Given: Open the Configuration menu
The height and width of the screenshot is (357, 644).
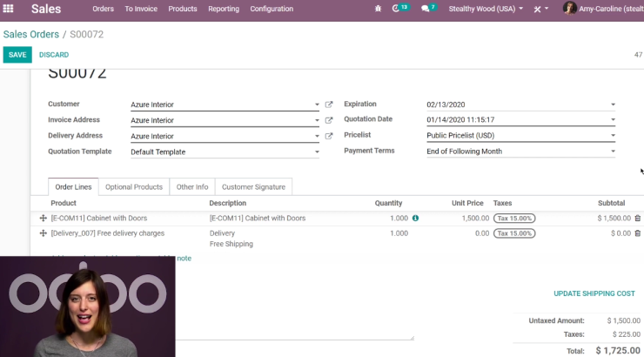Looking at the screenshot, I should (272, 9).
